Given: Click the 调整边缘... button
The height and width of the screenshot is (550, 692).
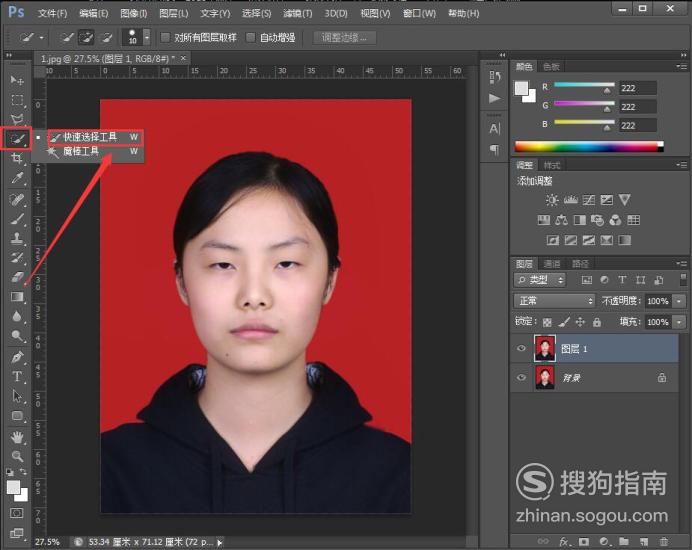Looking at the screenshot, I should pyautogui.click(x=344, y=38).
